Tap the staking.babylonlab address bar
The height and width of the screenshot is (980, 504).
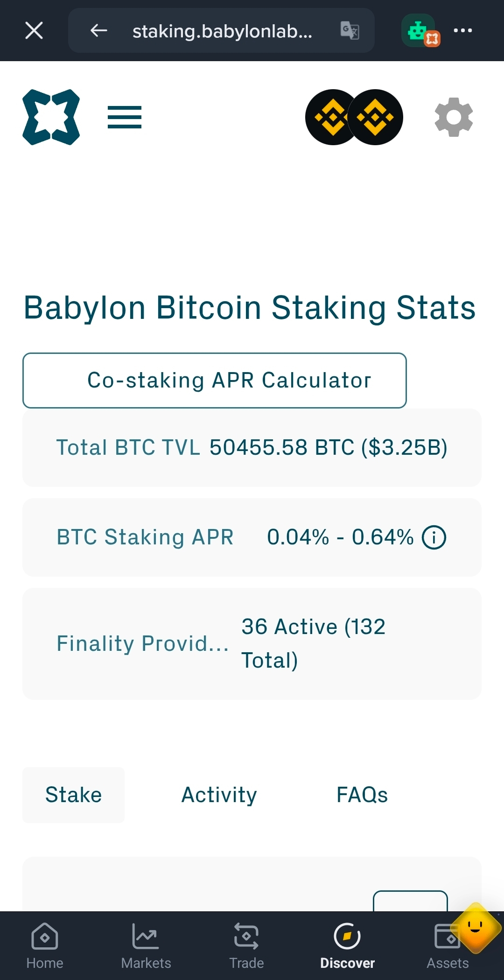(x=222, y=31)
